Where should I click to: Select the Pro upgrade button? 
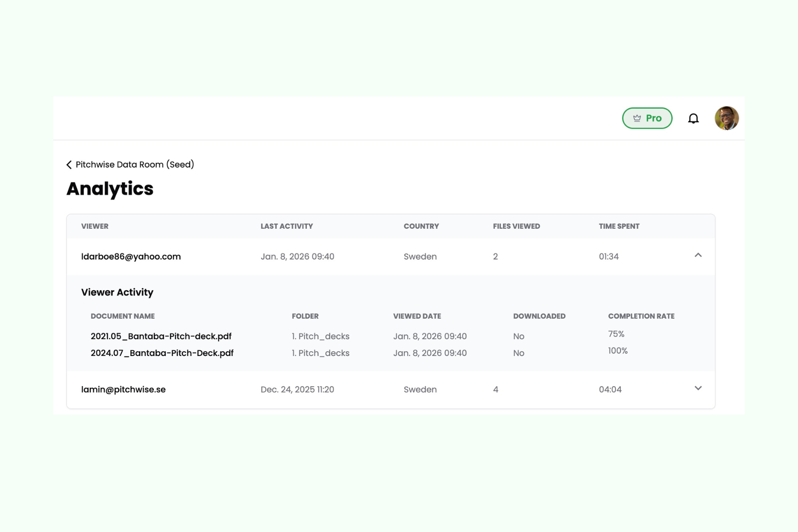[x=647, y=118]
